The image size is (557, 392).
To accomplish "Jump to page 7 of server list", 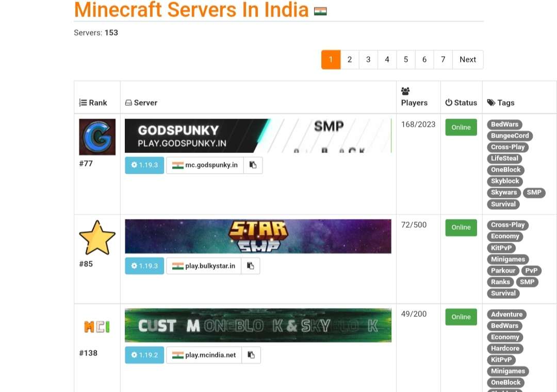I will tap(443, 59).
